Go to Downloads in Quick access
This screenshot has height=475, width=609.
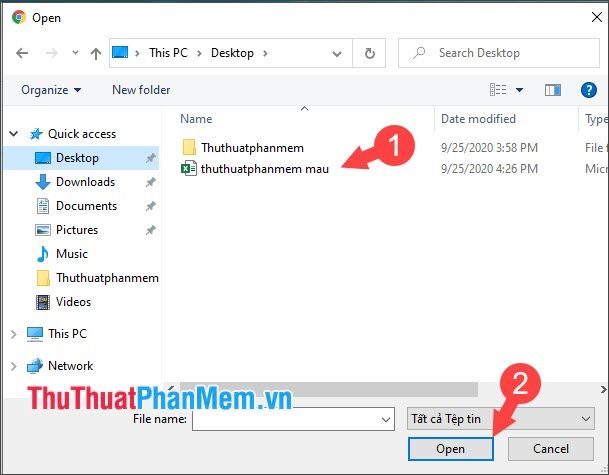(85, 182)
